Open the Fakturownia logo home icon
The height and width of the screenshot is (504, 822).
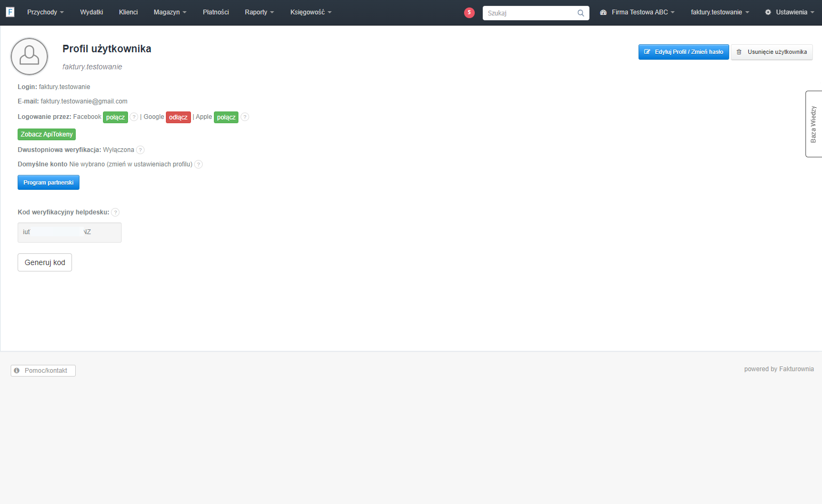click(x=10, y=12)
